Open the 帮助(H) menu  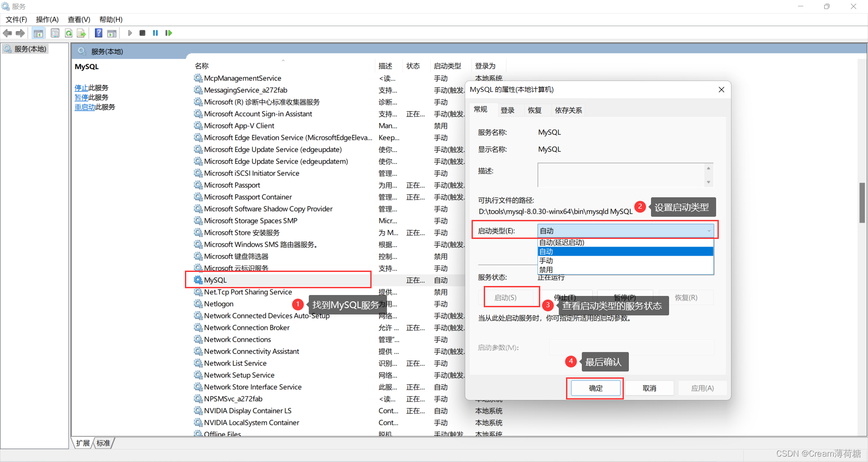click(111, 19)
